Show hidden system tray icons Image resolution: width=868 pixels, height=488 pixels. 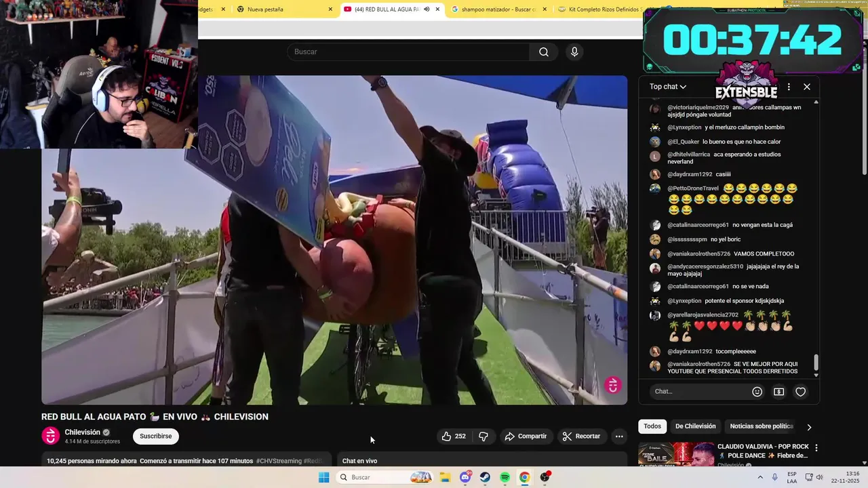click(x=760, y=477)
